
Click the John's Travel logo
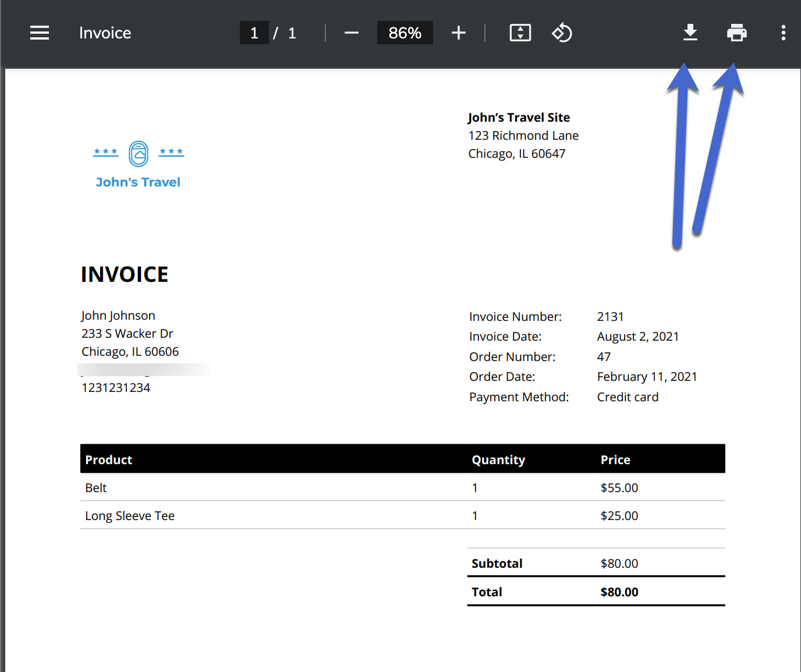138,165
